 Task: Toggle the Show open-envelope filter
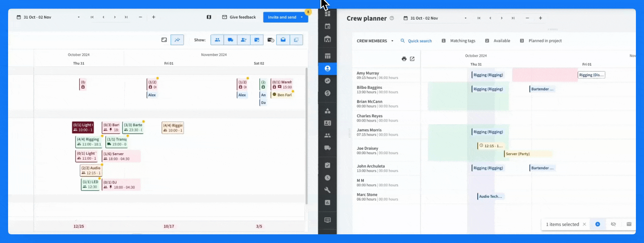pos(283,40)
